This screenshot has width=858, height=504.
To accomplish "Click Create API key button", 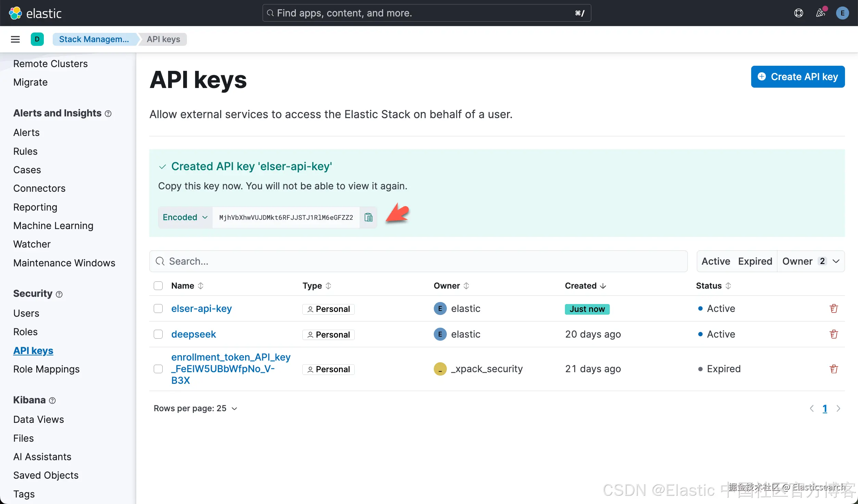I will (x=798, y=77).
